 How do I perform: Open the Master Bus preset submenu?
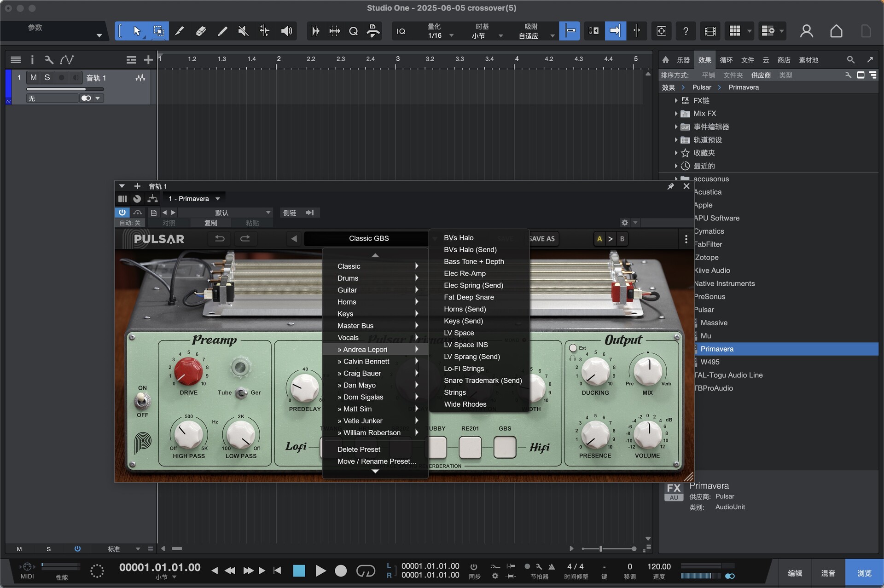[375, 325]
